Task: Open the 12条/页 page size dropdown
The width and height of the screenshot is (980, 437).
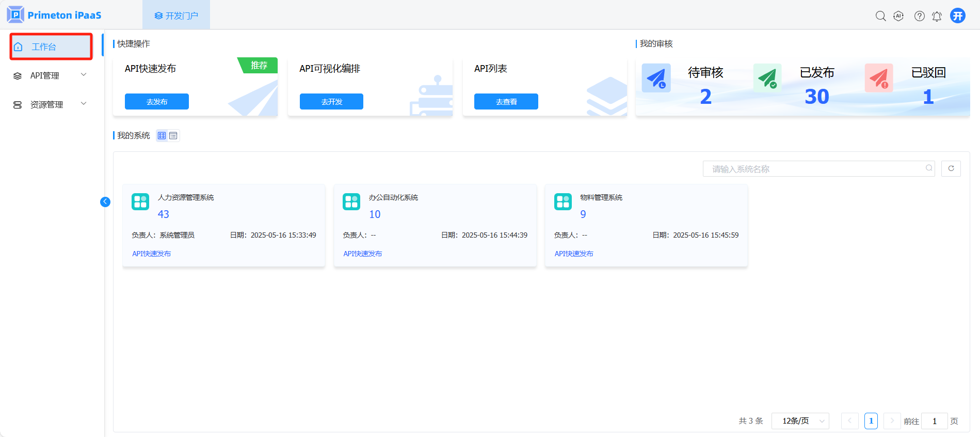Action: (x=800, y=421)
